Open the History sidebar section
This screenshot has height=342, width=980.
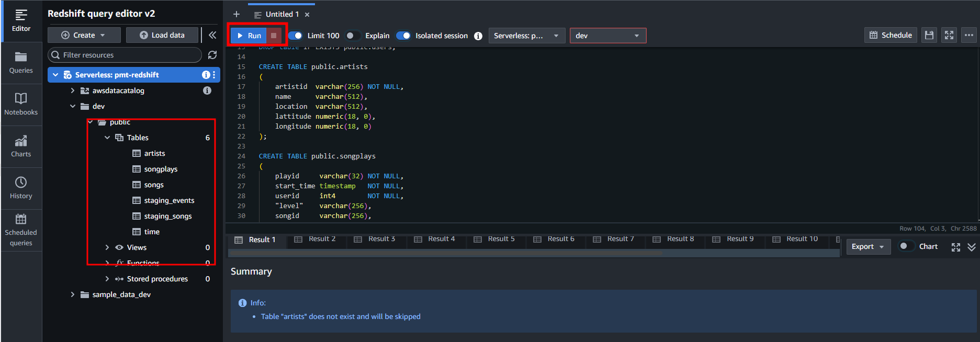coord(21,188)
